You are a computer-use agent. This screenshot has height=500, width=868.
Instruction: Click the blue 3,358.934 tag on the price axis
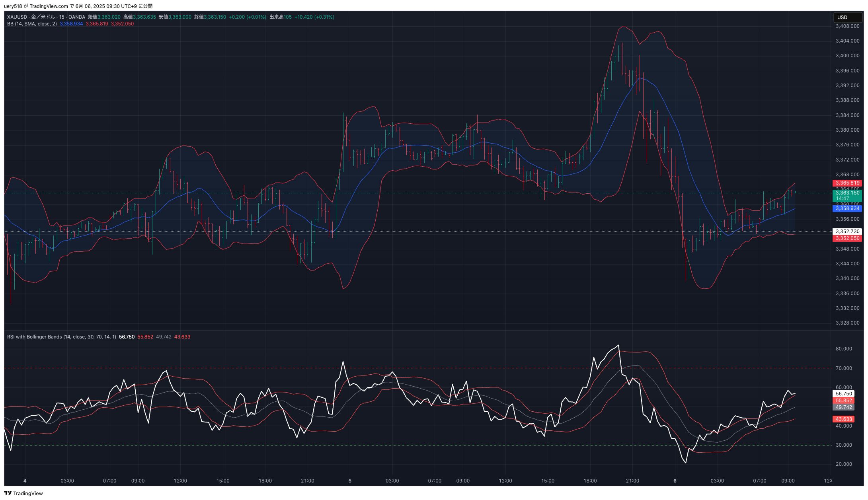[x=847, y=208]
